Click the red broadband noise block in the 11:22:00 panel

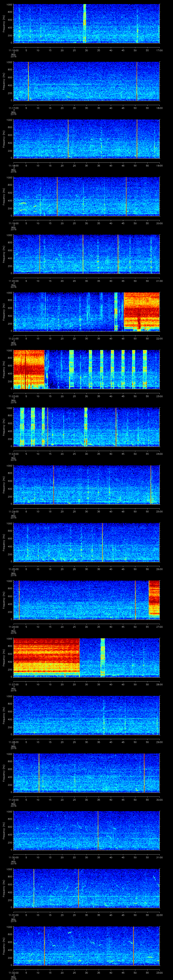(29, 369)
